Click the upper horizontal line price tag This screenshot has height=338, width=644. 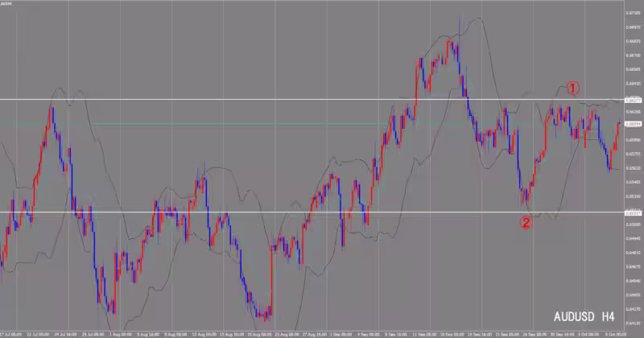coord(633,100)
